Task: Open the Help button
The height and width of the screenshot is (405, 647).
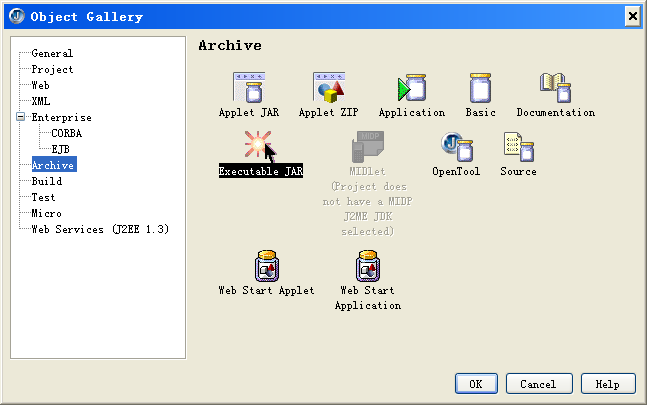Action: pos(608,384)
